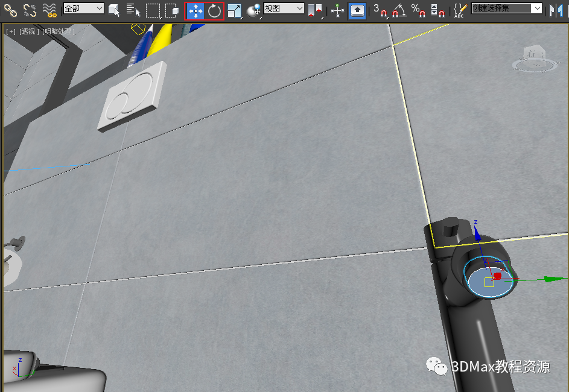Click the Select and Place sphere icon
Image resolution: width=569 pixels, height=392 pixels.
tap(253, 11)
